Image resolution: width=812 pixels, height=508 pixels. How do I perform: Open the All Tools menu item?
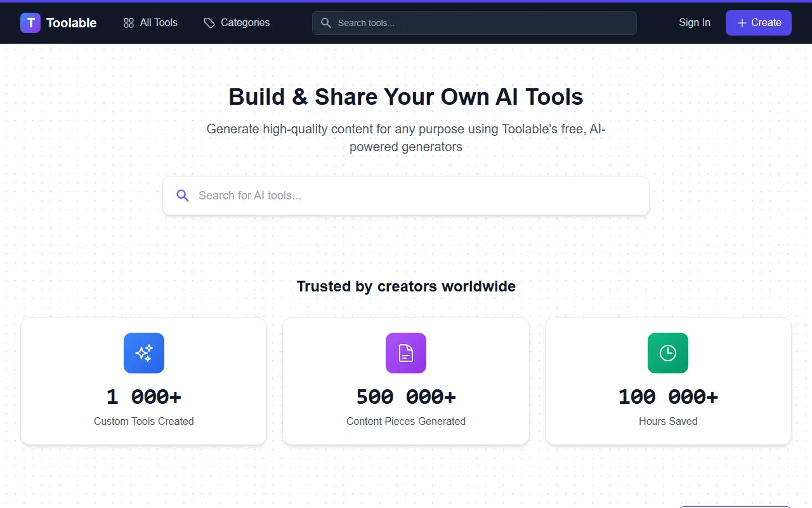150,23
